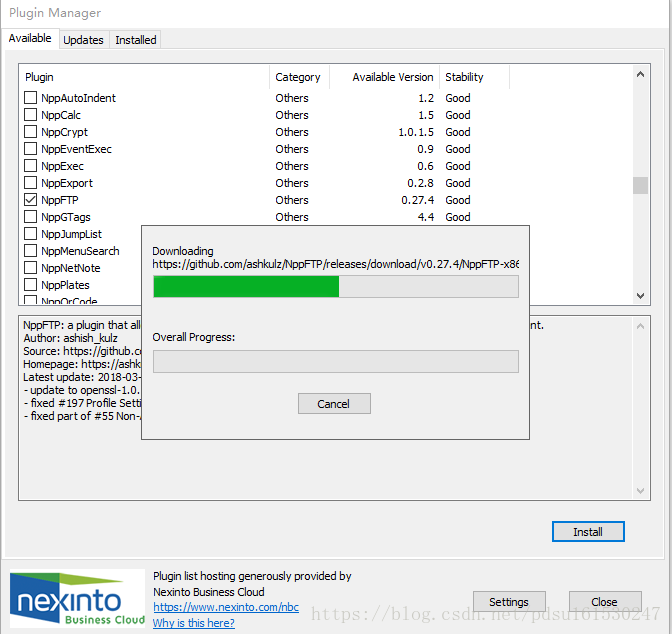Switch to the Installed tab
Screen dimensions: 672x634
135,40
